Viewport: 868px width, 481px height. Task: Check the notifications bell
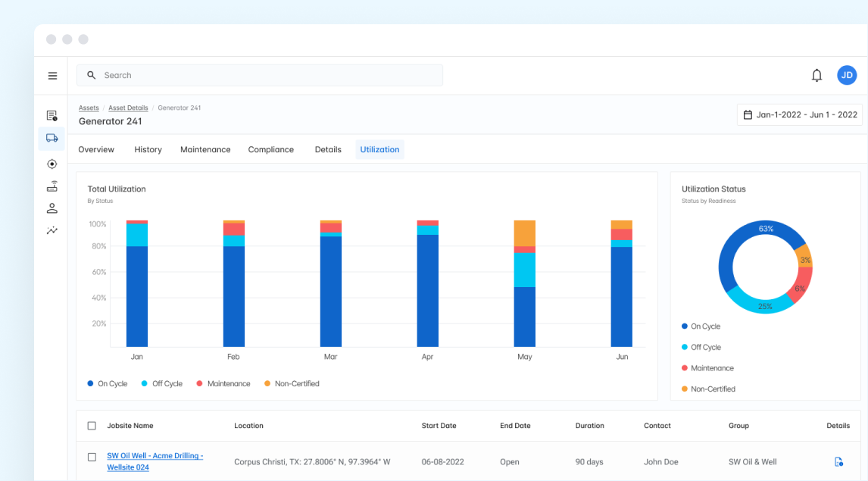(x=816, y=75)
